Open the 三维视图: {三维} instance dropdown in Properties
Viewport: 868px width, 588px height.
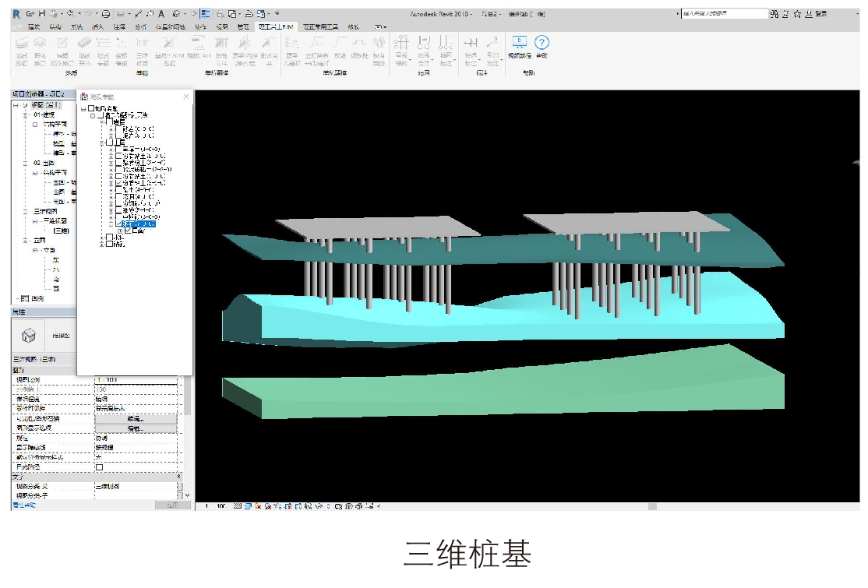click(x=42, y=359)
